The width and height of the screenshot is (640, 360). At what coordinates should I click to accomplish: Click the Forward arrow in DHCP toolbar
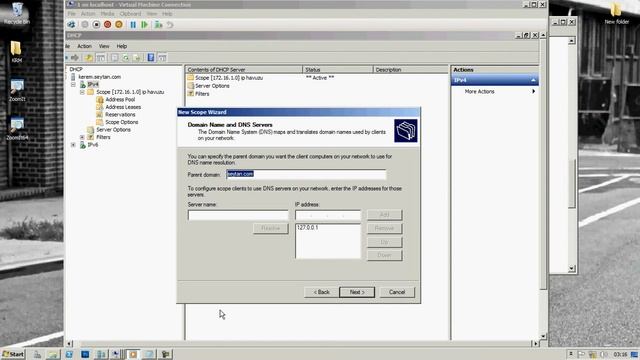(x=75, y=58)
